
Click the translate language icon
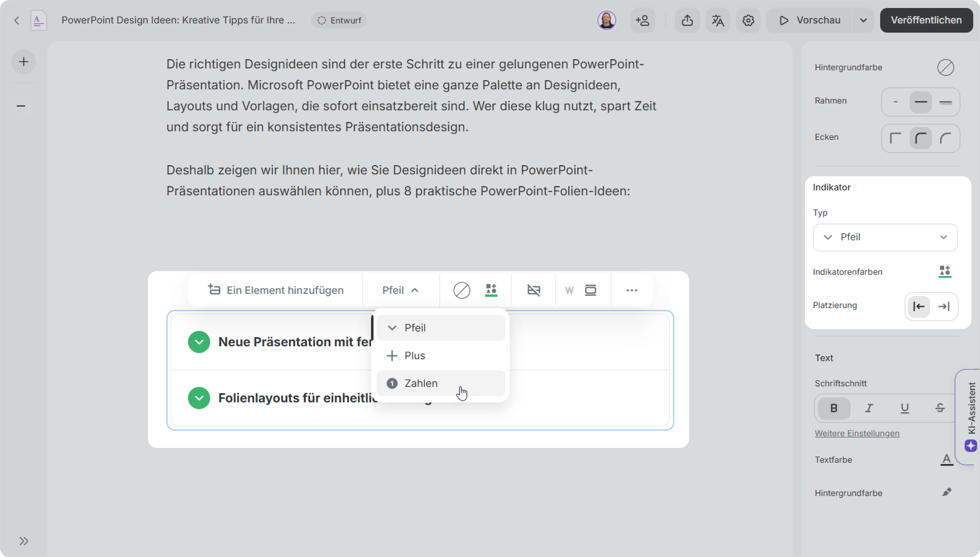(x=717, y=20)
